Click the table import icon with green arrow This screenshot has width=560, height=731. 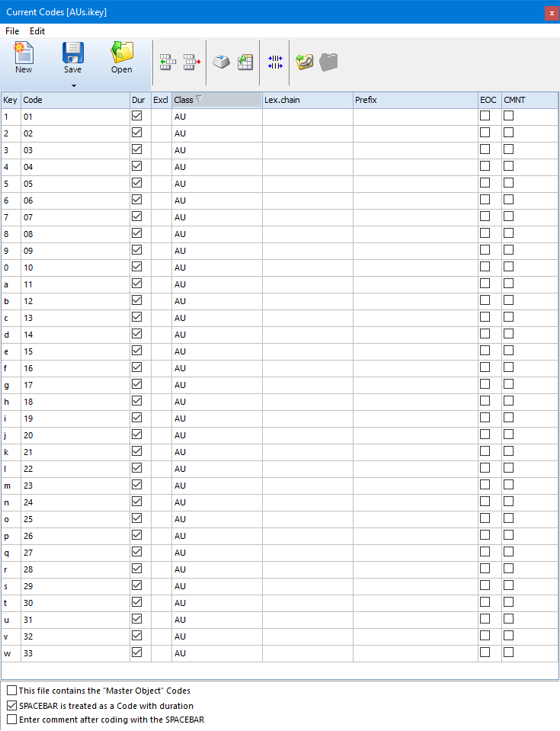[245, 62]
